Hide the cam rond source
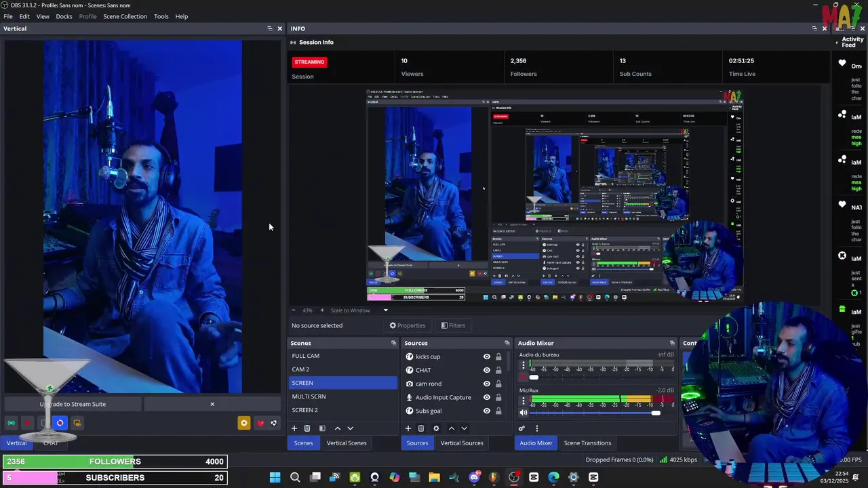Image resolution: width=868 pixels, height=488 pixels. tap(486, 384)
